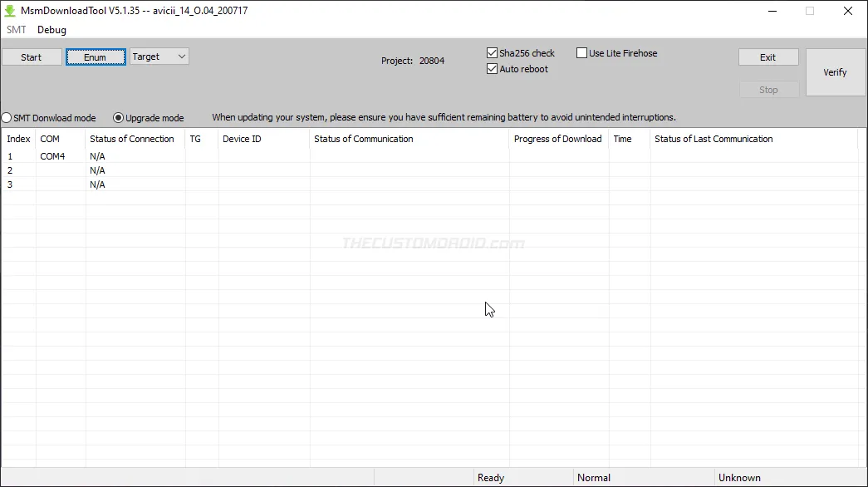Screen dimensions: 868x487
Task: Toggle the Auto reboot option
Action: point(492,69)
